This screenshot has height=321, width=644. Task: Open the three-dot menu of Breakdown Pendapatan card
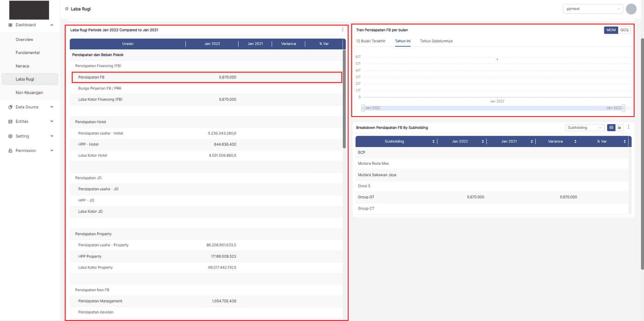pyautogui.click(x=629, y=127)
